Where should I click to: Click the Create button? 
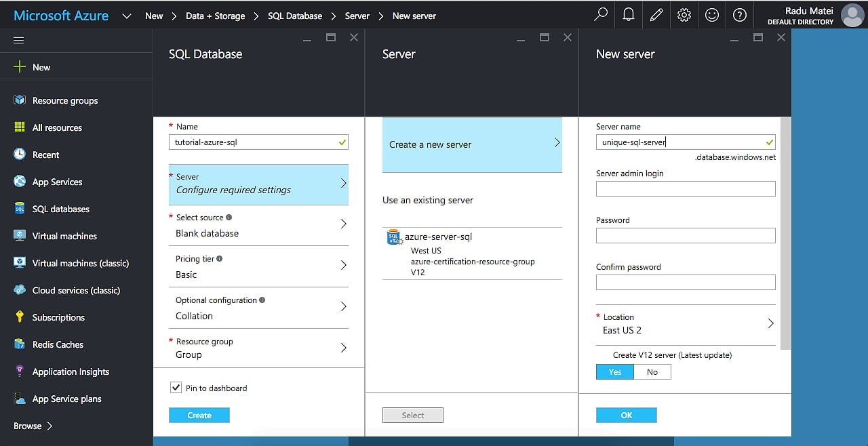click(x=199, y=414)
